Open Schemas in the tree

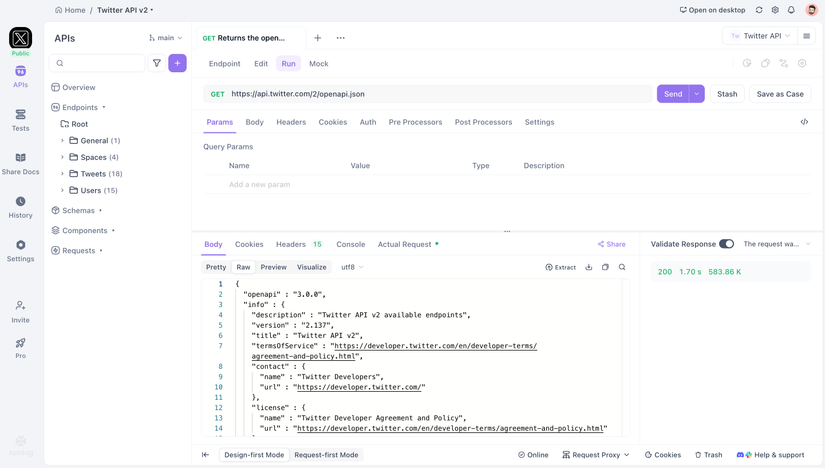(73, 211)
